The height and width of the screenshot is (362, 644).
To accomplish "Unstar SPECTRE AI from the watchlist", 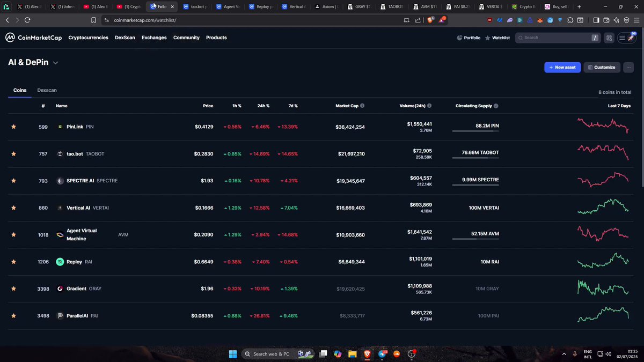I will click(x=13, y=181).
